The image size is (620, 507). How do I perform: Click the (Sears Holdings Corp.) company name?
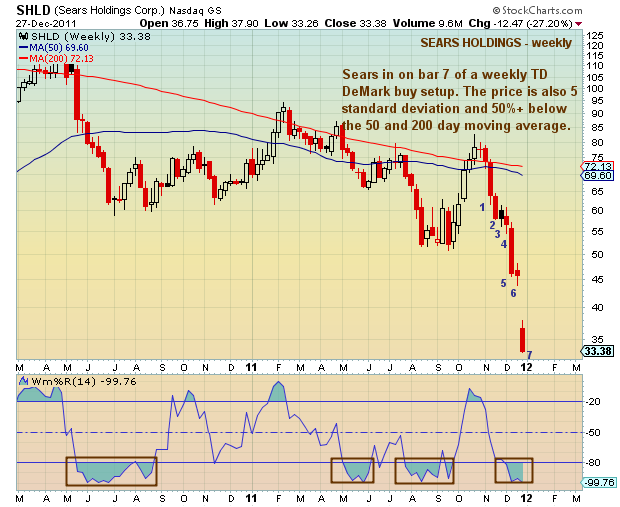pos(109,11)
